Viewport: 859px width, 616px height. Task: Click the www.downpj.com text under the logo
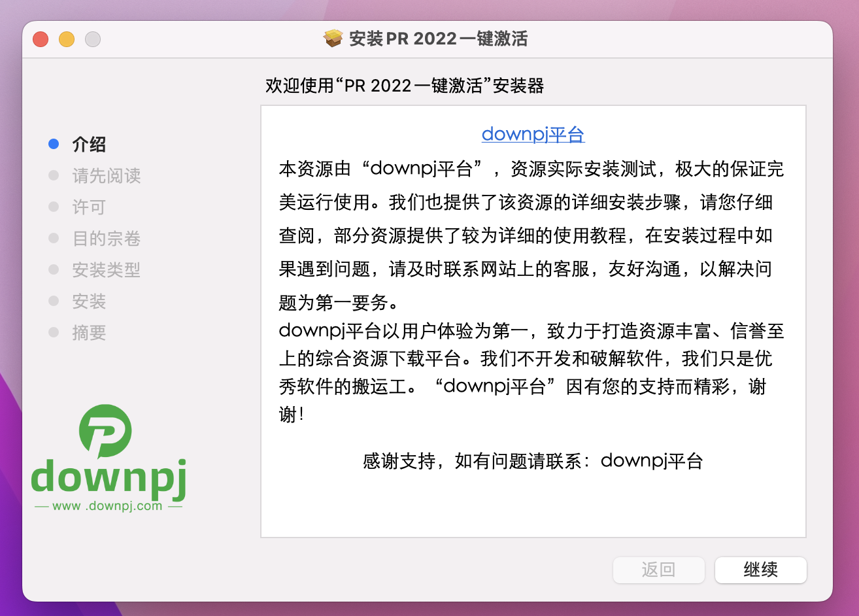point(108,505)
